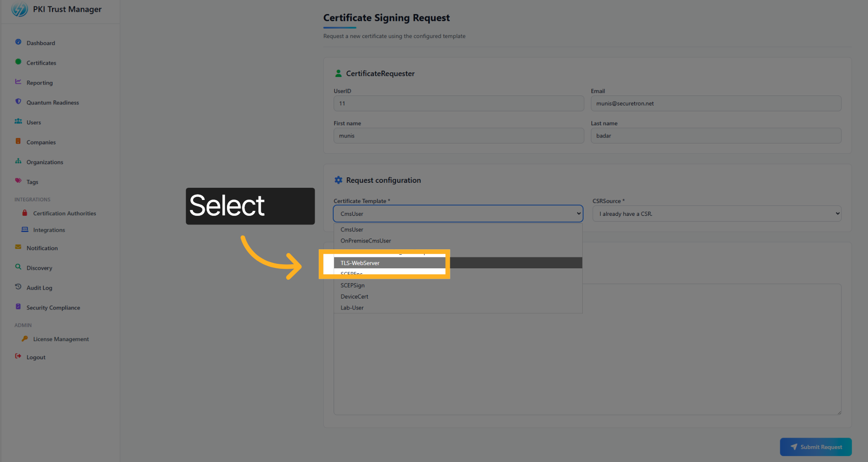Open the Organizations page
The width and height of the screenshot is (868, 462).
point(45,162)
